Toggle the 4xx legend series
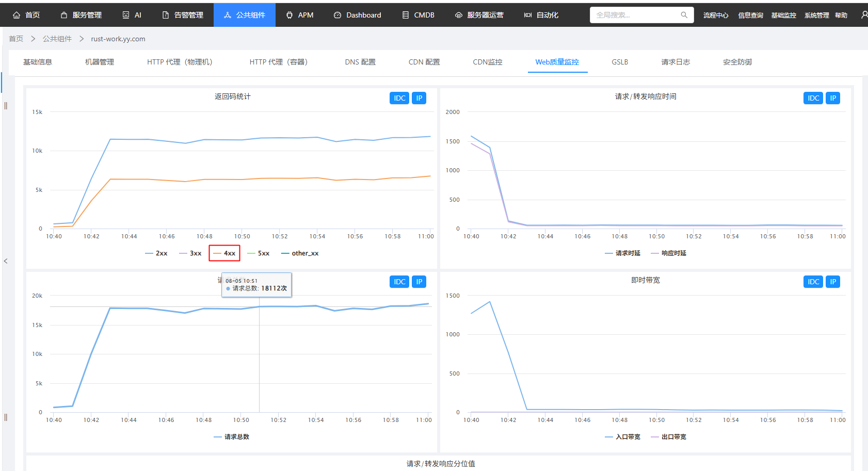The image size is (868, 471). tap(224, 253)
